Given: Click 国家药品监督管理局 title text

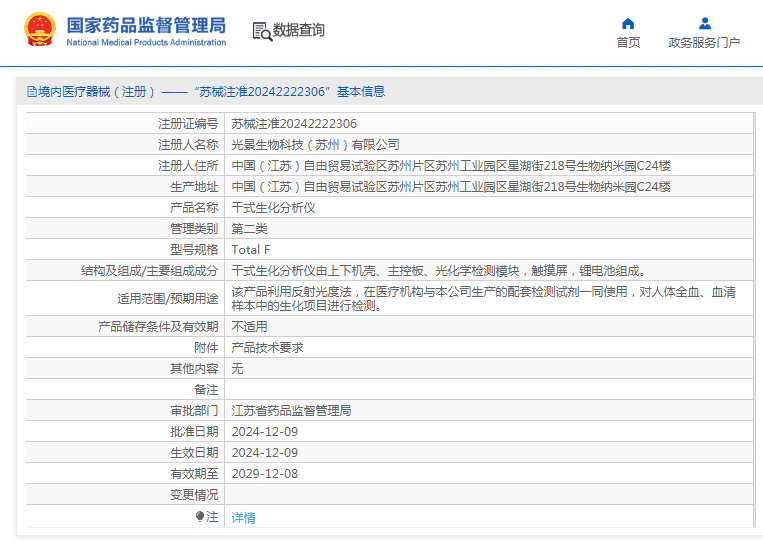Looking at the screenshot, I should 146,25.
